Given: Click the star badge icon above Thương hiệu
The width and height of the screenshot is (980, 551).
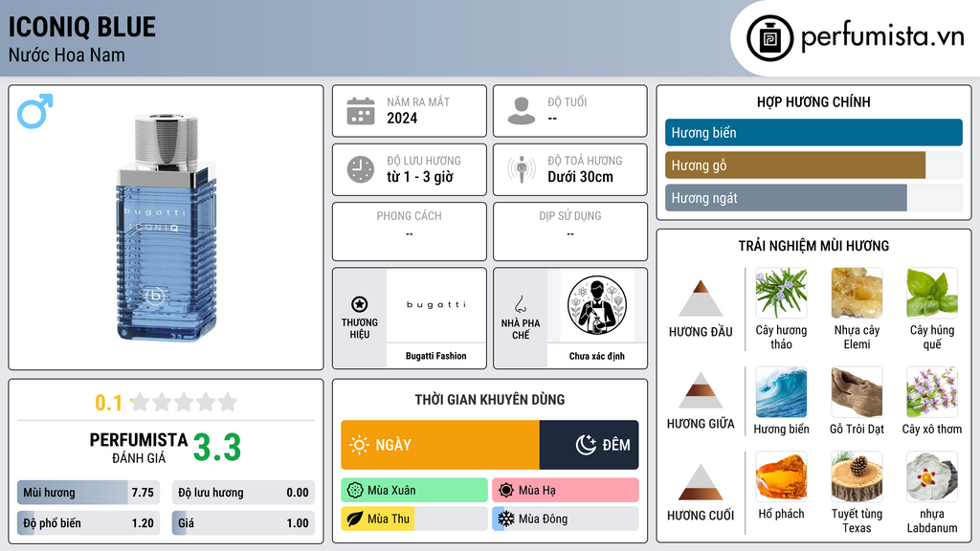Looking at the screenshot, I should coord(360,304).
